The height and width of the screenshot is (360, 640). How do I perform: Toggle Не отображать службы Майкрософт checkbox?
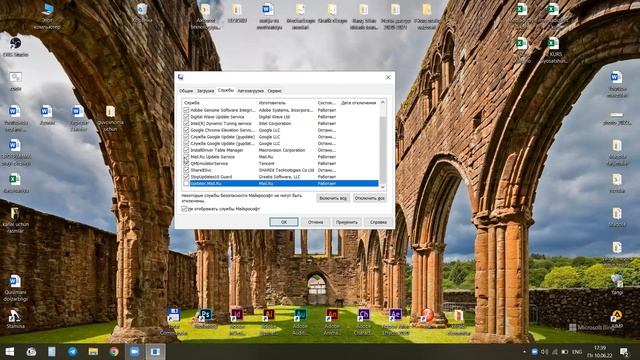[184, 209]
